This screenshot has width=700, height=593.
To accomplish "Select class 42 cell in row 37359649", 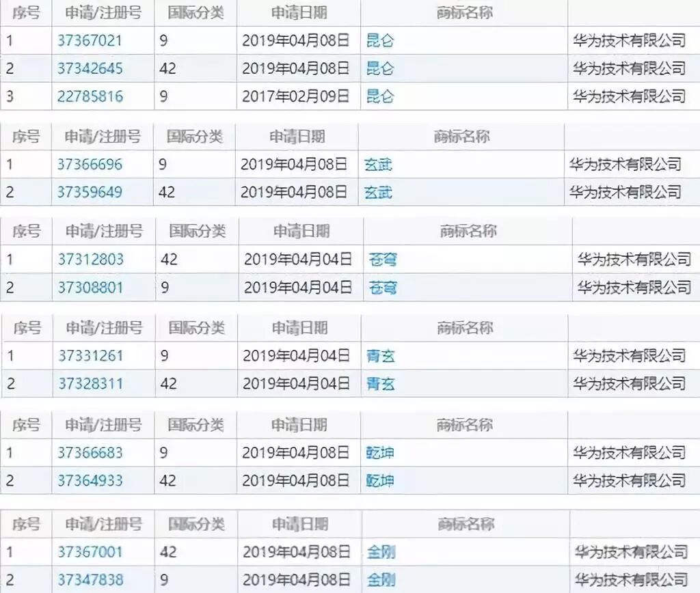I will pos(167,192).
